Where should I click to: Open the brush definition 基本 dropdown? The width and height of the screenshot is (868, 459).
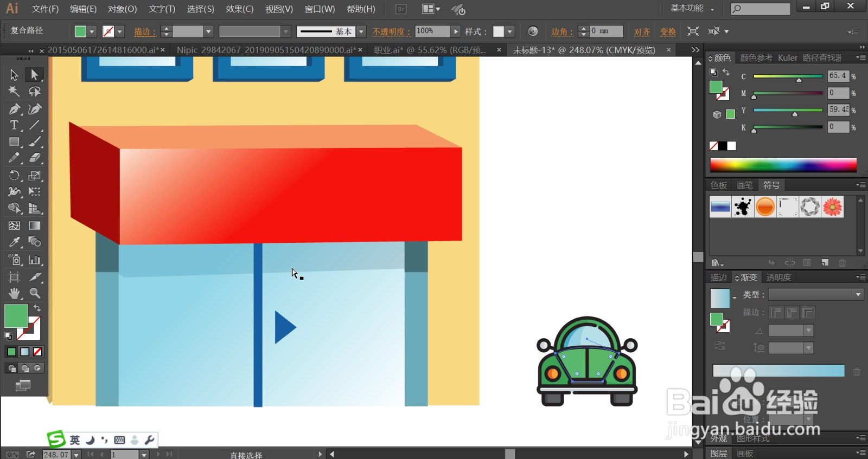pyautogui.click(x=361, y=32)
